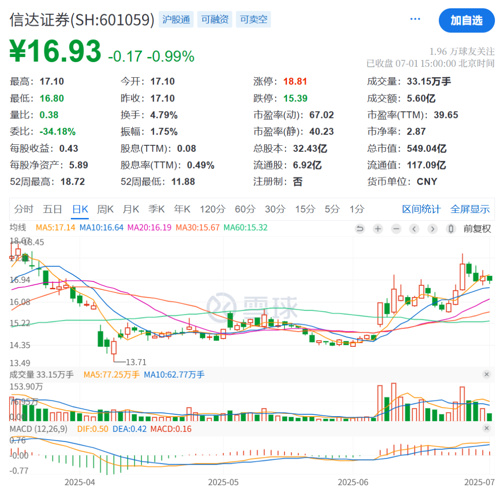Select the 年K chart tab

182,209
